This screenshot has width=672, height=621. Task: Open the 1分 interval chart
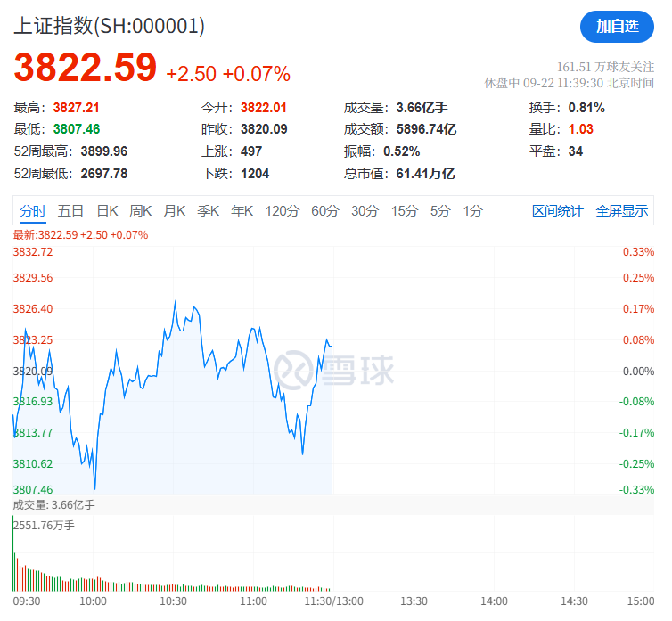coord(472,211)
